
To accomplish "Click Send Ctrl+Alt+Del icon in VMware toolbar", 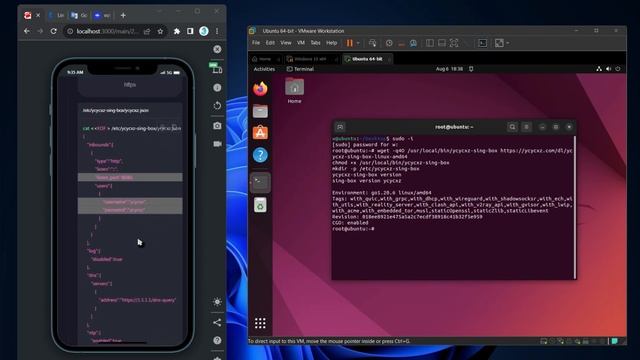I will click(372, 43).
